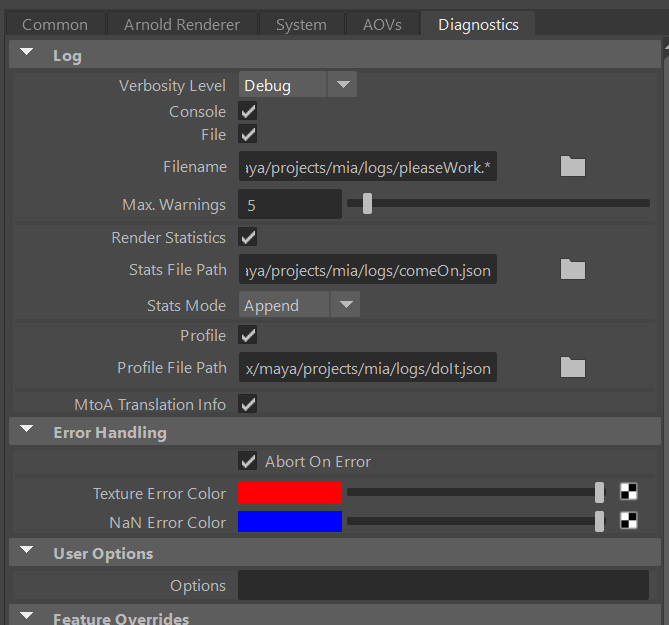This screenshot has height=625, width=669.
Task: Collapse the Log section
Action: point(27,52)
